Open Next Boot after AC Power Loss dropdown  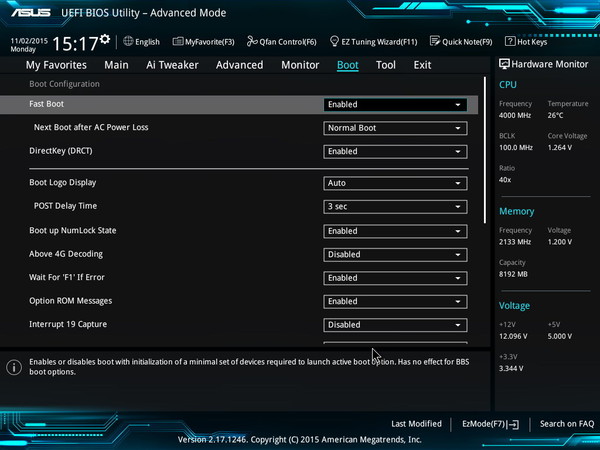[x=395, y=128]
